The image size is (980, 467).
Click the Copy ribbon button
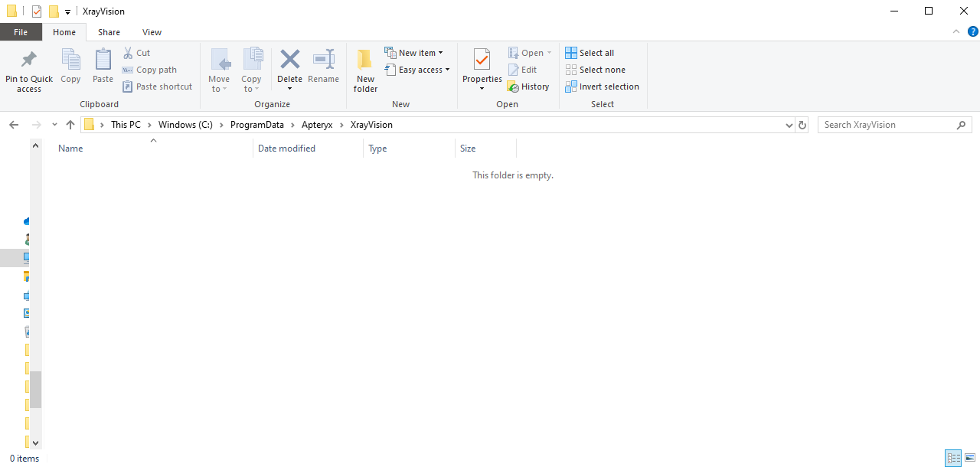click(70, 67)
